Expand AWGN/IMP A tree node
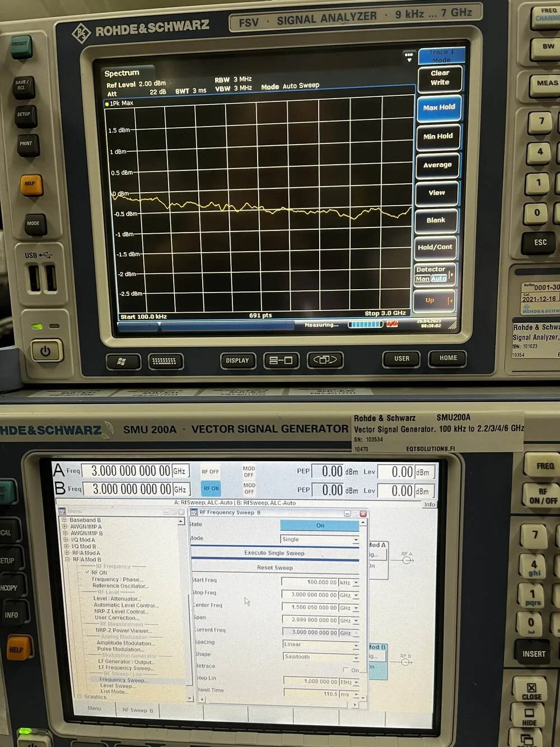Screen dimensions: 560x747 (x=64, y=527)
